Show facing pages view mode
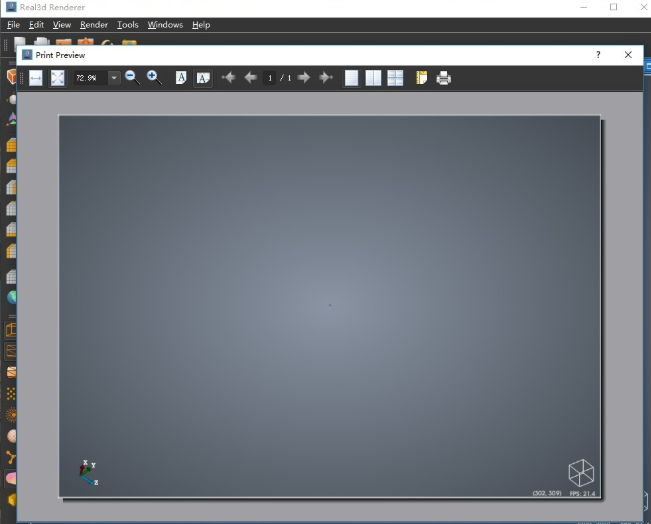This screenshot has height=524, width=651. pos(373,78)
